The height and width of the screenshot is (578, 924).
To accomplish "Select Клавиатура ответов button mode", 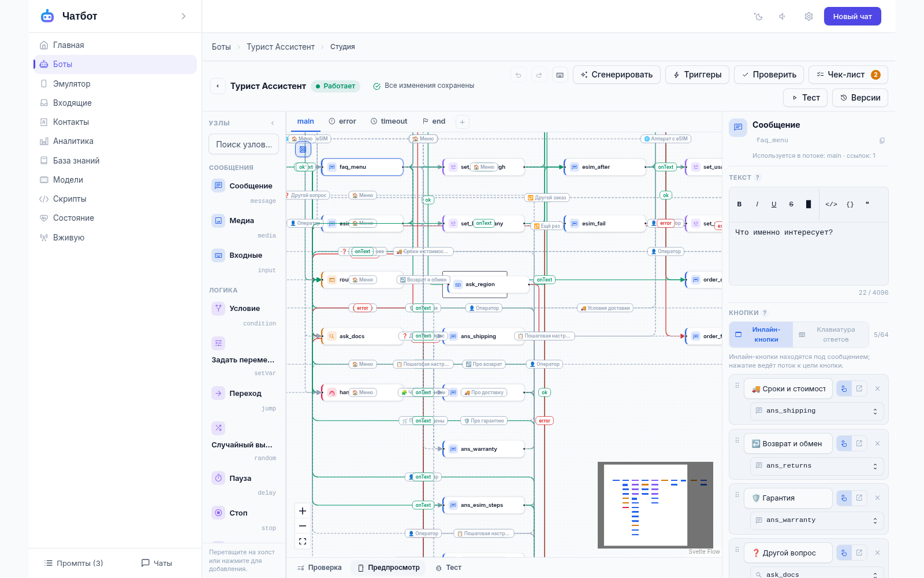I will click(830, 334).
